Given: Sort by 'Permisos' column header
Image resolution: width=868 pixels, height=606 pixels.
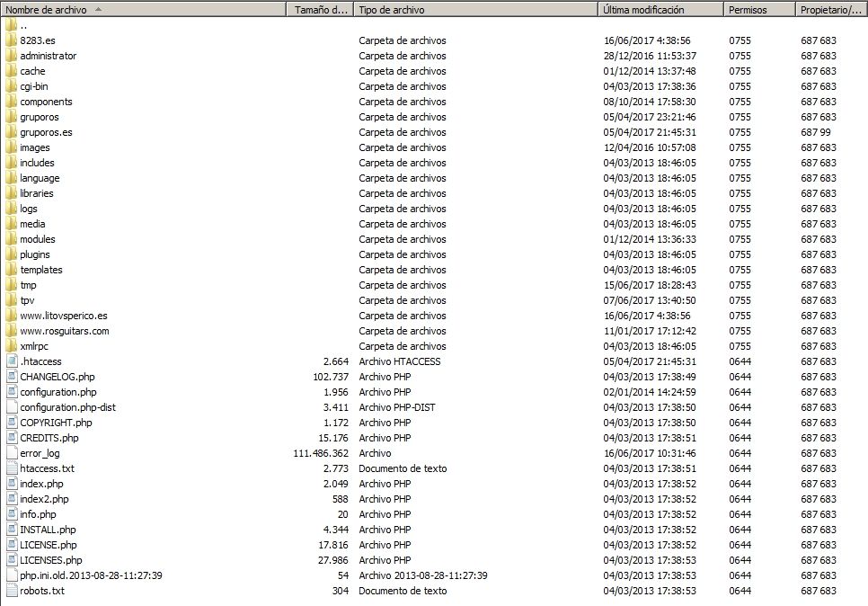Looking at the screenshot, I should coord(759,9).
